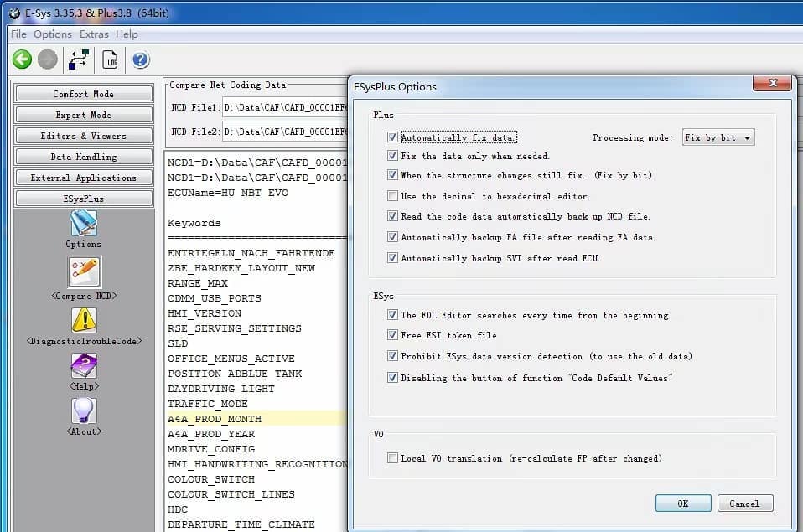Select keyword CDMM_USB_PORTS
The height and width of the screenshot is (532, 803).
tap(214, 298)
